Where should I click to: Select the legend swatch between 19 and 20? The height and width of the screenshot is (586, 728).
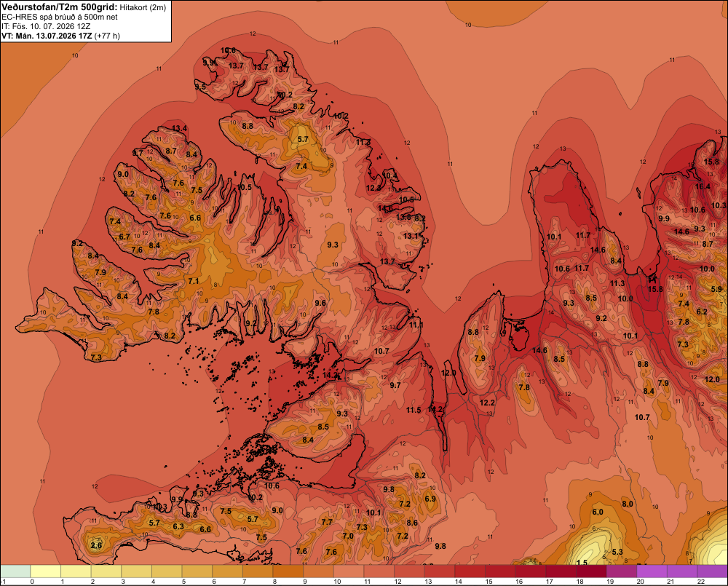point(622,571)
